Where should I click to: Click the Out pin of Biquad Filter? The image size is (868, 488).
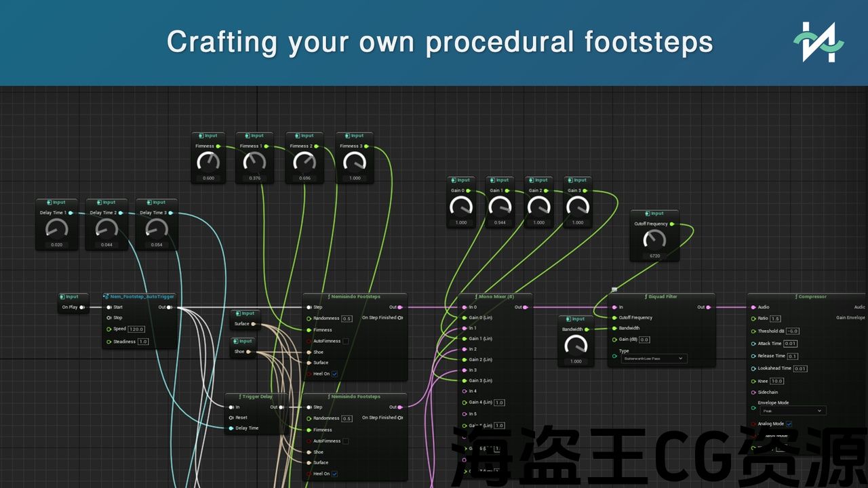(x=709, y=307)
